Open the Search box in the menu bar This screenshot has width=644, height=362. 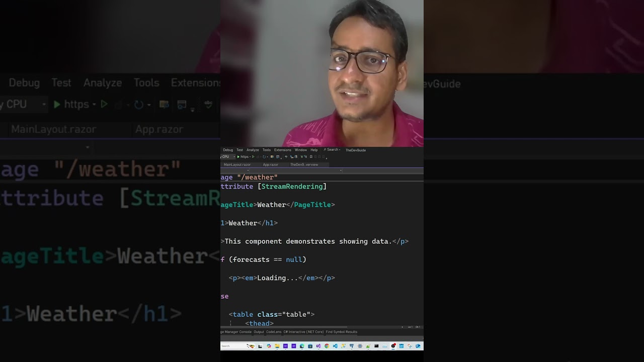[x=332, y=150]
